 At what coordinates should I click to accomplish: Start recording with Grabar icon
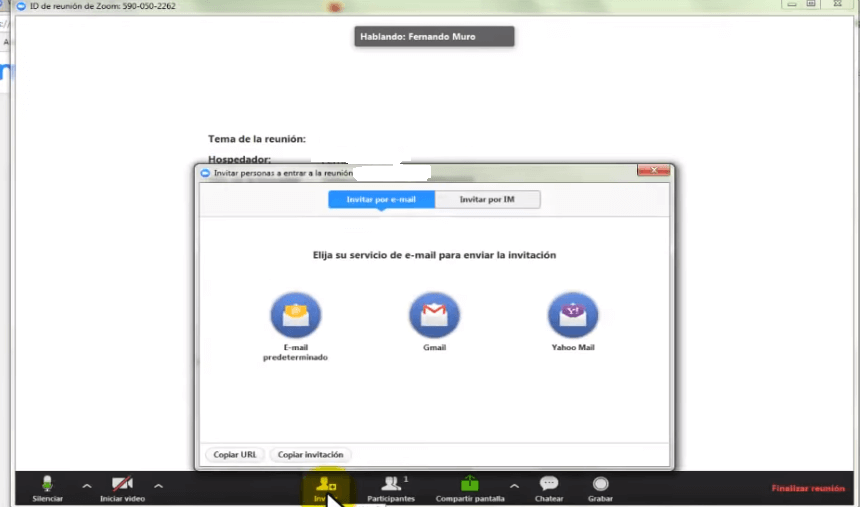[x=601, y=484]
